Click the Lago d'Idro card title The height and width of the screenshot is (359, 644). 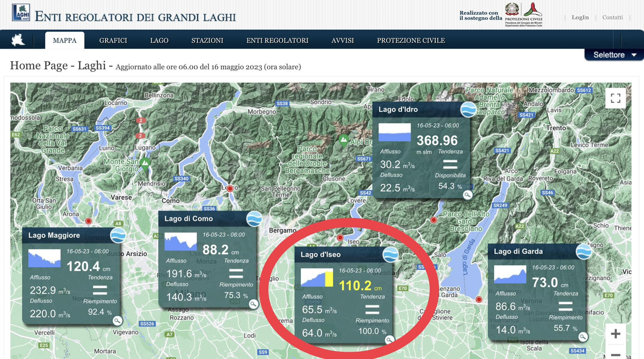click(398, 109)
